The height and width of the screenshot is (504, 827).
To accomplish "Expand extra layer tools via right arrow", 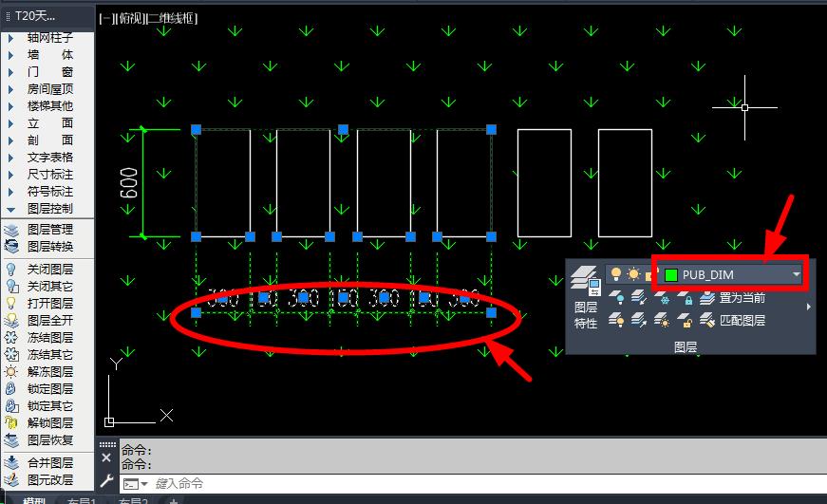I will tap(809, 307).
